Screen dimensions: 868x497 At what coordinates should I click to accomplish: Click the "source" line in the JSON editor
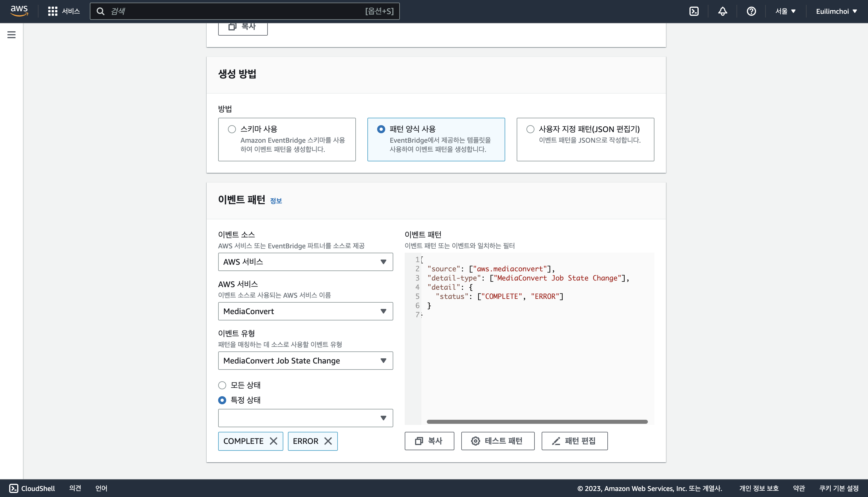[x=491, y=269]
